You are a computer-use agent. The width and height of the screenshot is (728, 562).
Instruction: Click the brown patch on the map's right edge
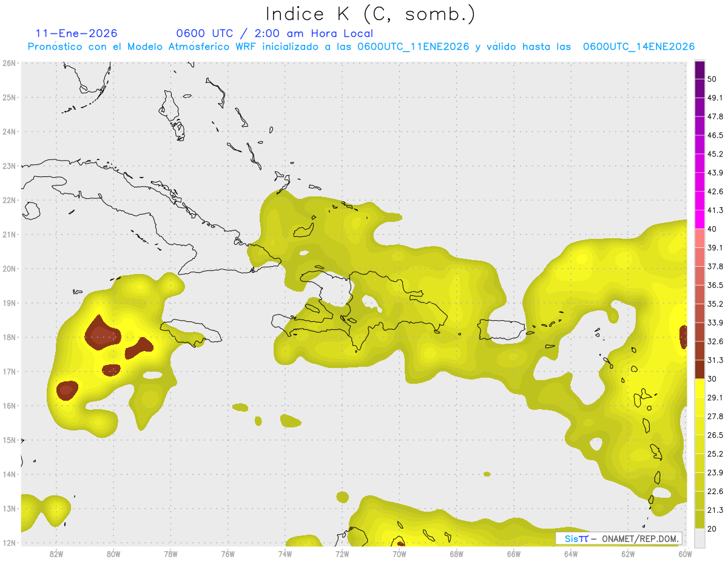click(x=684, y=336)
